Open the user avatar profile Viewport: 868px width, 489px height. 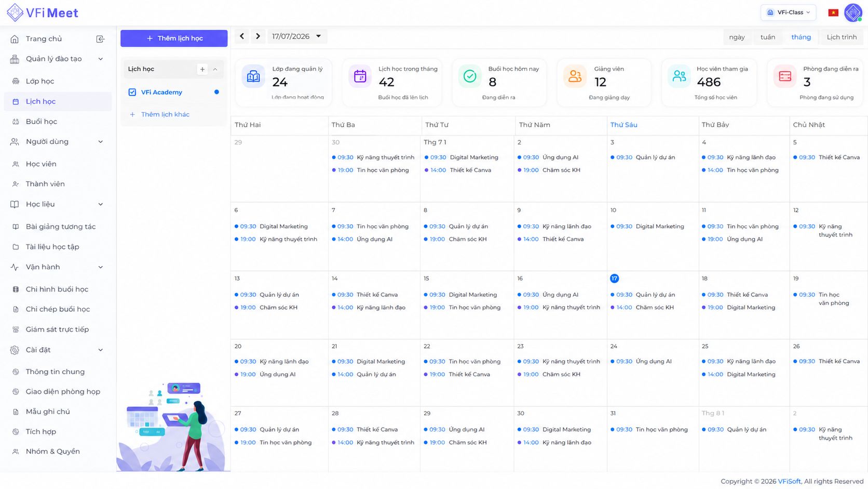pyautogui.click(x=853, y=12)
